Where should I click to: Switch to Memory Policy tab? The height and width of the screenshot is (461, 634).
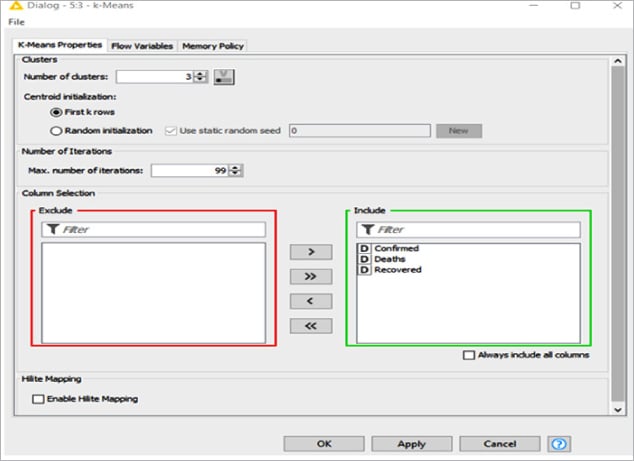tap(213, 46)
